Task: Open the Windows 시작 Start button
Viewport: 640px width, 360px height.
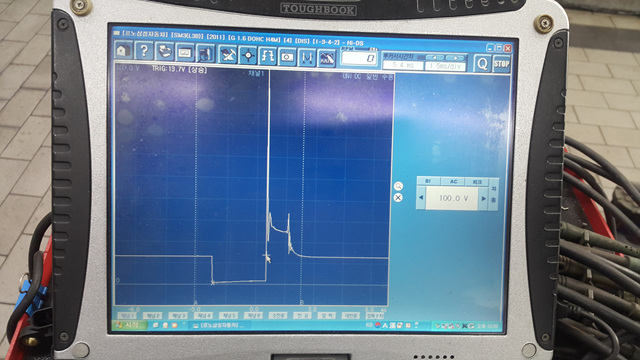Action: click(129, 325)
